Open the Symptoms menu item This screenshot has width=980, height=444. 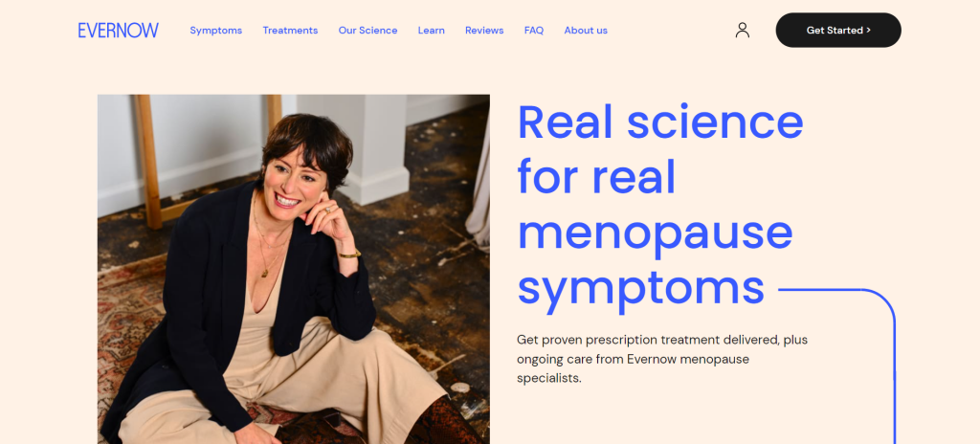(215, 30)
